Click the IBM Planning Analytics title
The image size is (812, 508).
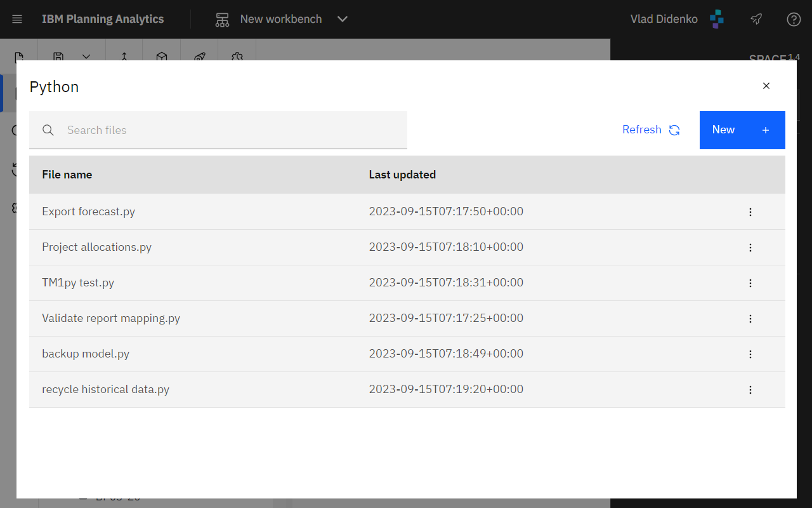pos(103,19)
